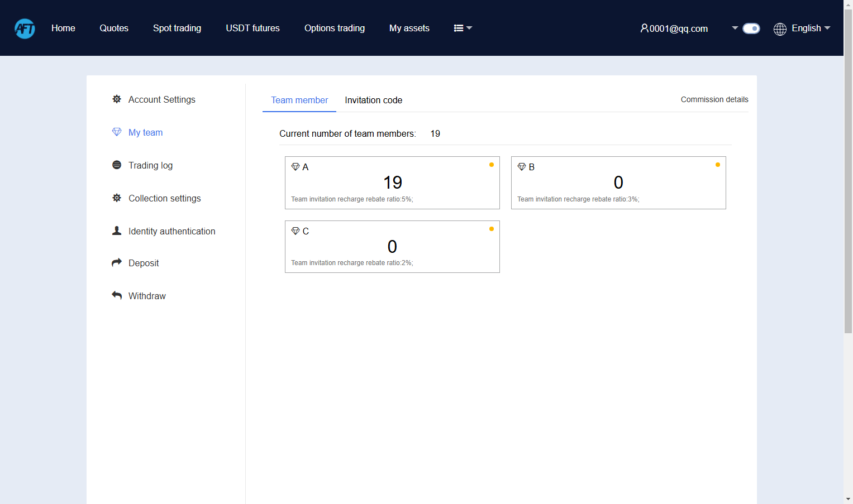Viewport: 853px width, 504px height.
Task: Click the Withdraw reply-arrow icon
Action: [x=117, y=295]
